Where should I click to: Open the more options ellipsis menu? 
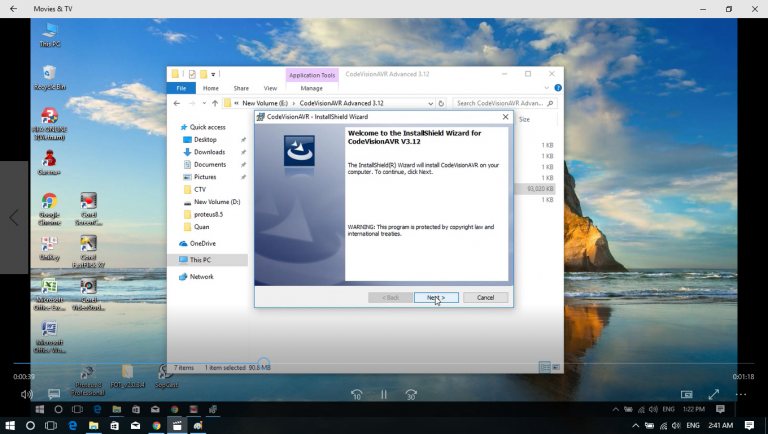click(x=741, y=394)
